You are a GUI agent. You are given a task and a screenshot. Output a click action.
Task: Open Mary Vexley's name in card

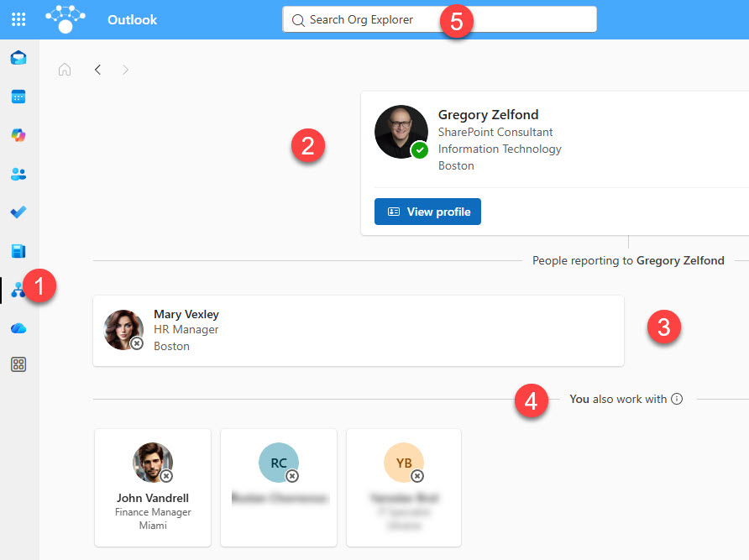point(186,314)
